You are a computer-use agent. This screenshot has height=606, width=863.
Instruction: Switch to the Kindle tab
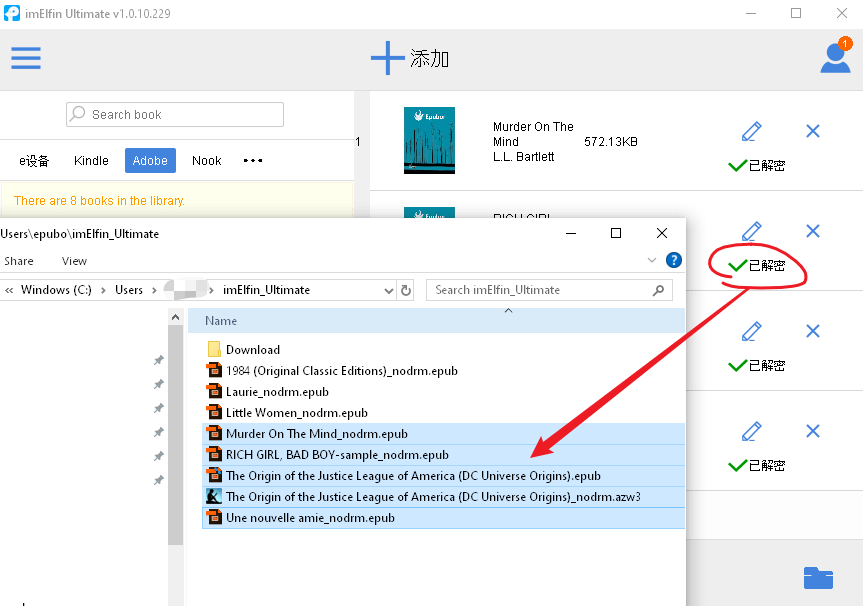point(91,161)
